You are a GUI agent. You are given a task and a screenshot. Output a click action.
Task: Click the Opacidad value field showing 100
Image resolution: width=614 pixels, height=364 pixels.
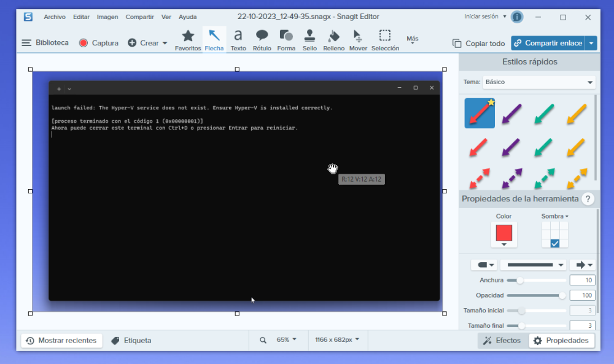[x=583, y=295]
